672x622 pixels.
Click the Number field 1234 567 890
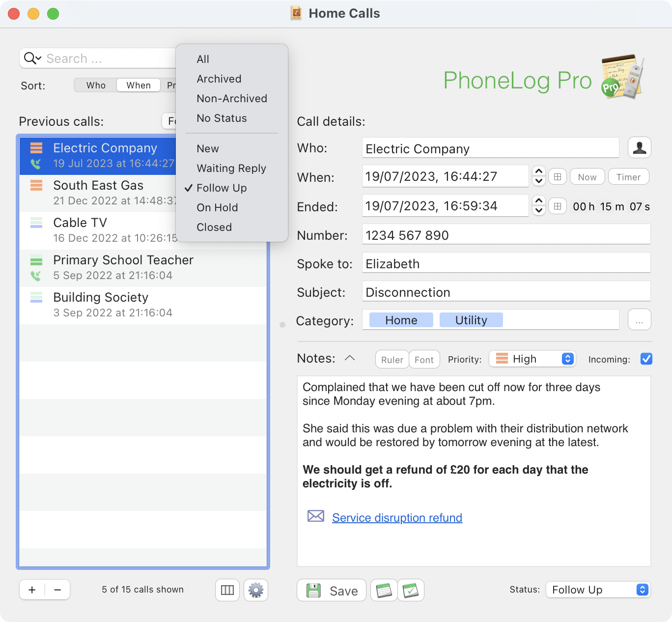click(x=506, y=234)
